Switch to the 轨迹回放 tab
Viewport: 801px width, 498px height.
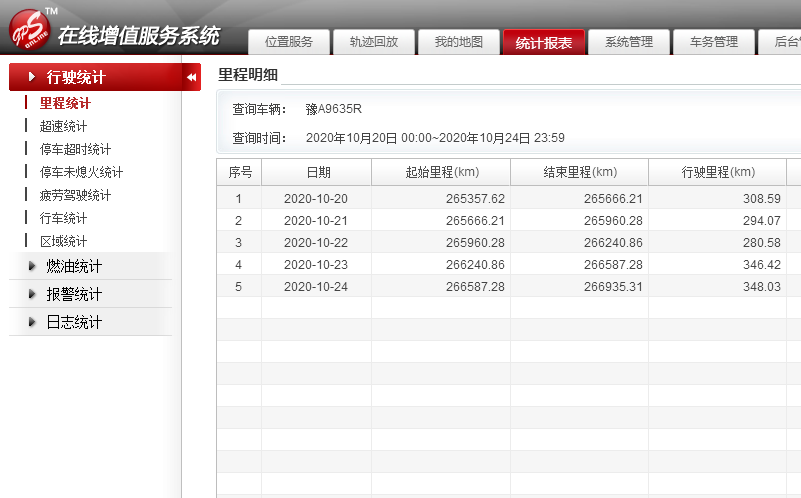[374, 42]
